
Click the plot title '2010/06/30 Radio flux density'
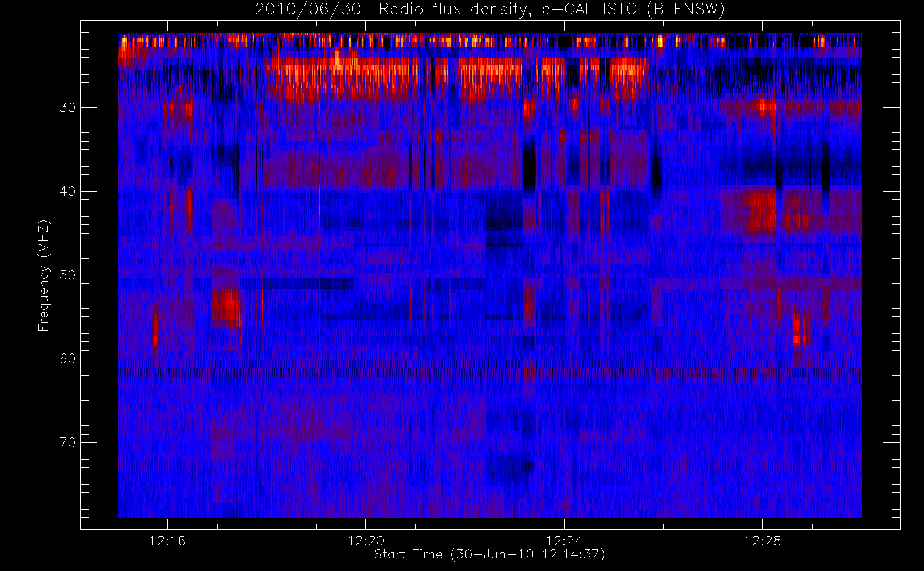(x=489, y=10)
